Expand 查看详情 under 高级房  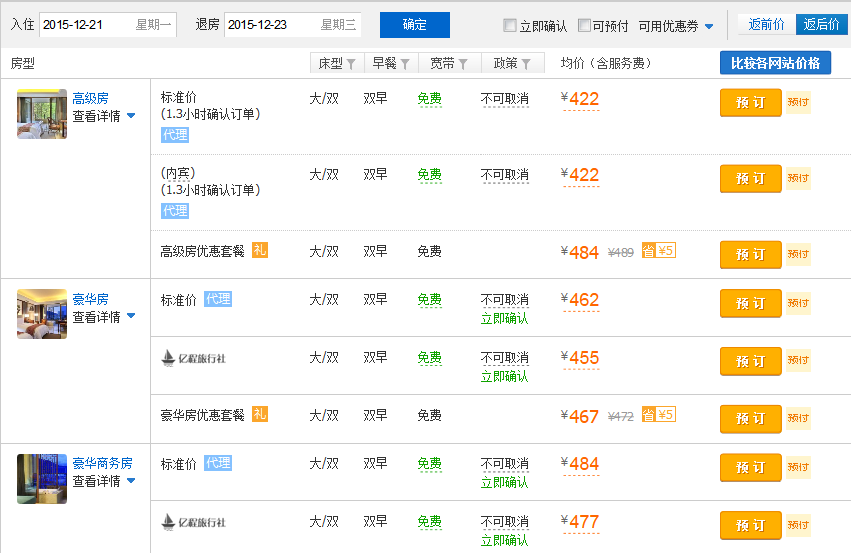(103, 116)
